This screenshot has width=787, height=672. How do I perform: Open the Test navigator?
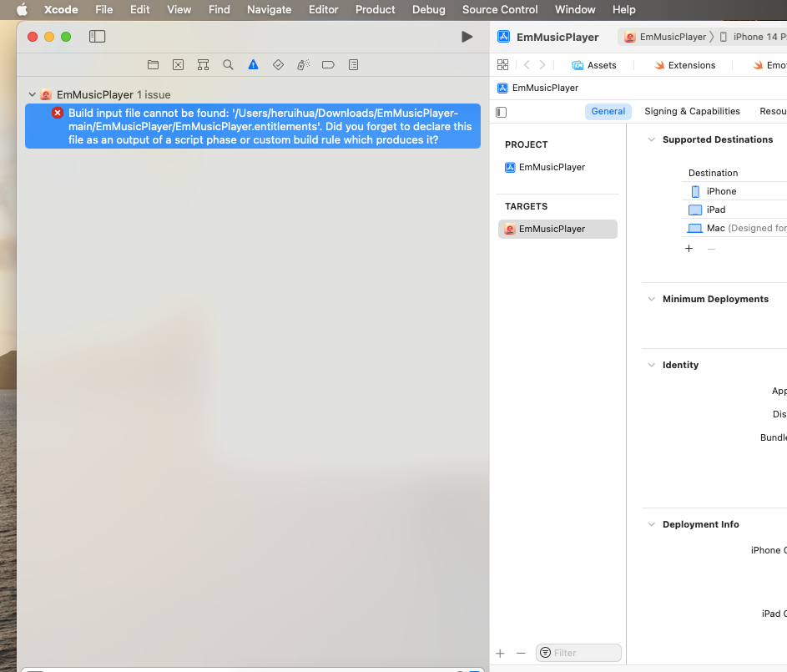coord(278,64)
